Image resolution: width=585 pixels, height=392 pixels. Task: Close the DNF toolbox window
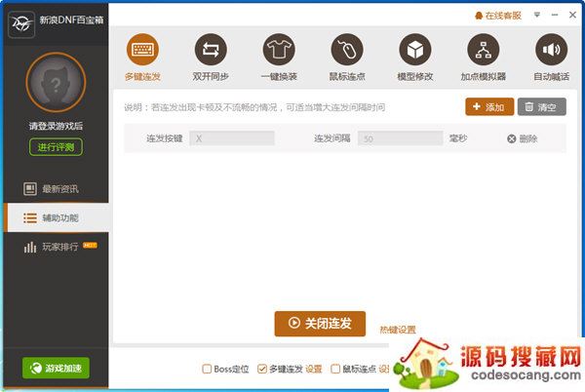[x=572, y=15]
